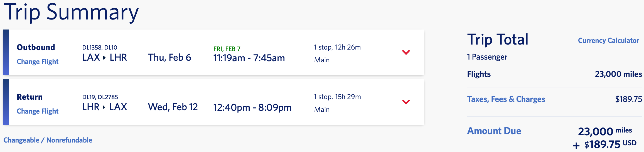Click Change Flight under Return
This screenshot has width=644, height=152.
[38, 111]
